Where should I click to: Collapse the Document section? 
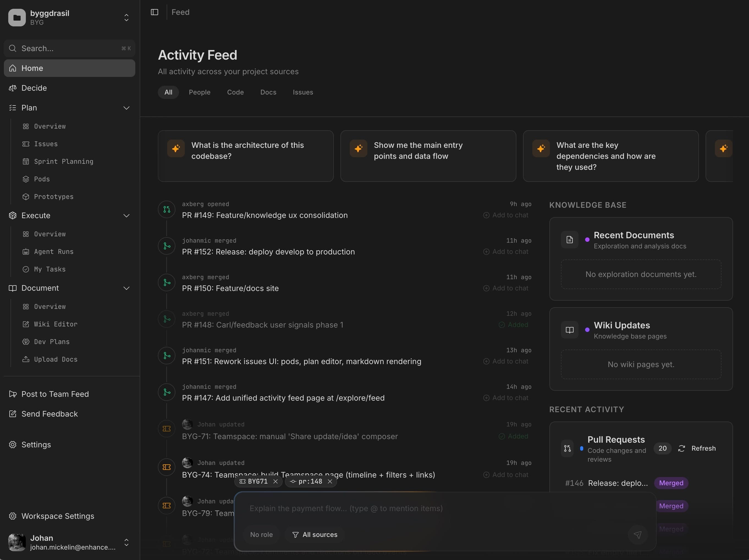[x=126, y=288]
